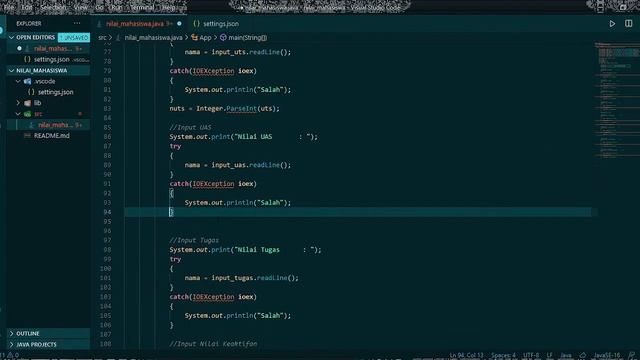The image size is (640, 360).
Task: Click the lib folder icon
Action: coord(27,103)
